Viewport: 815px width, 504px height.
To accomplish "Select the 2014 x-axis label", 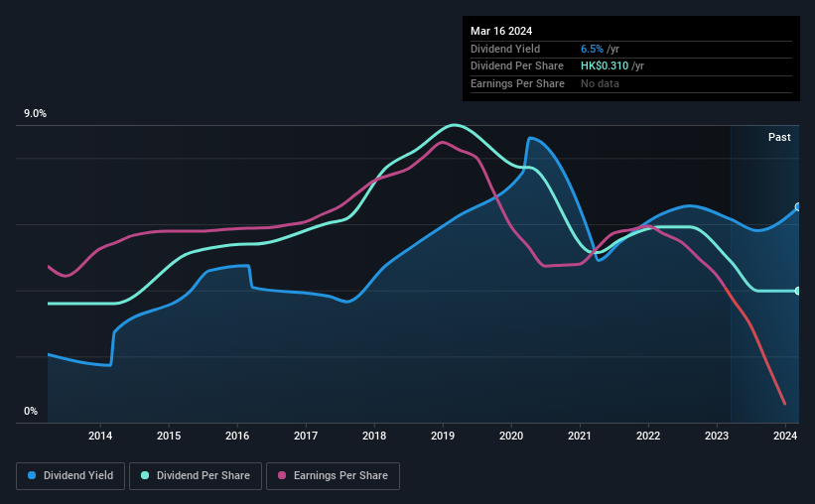I will pyautogui.click(x=100, y=436).
